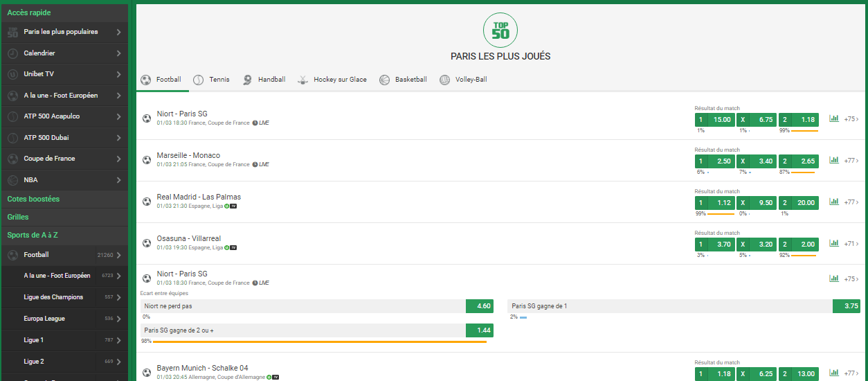This screenshot has width=868, height=381.
Task: Click the ball icon beside Coupe de France
Action: point(12,159)
